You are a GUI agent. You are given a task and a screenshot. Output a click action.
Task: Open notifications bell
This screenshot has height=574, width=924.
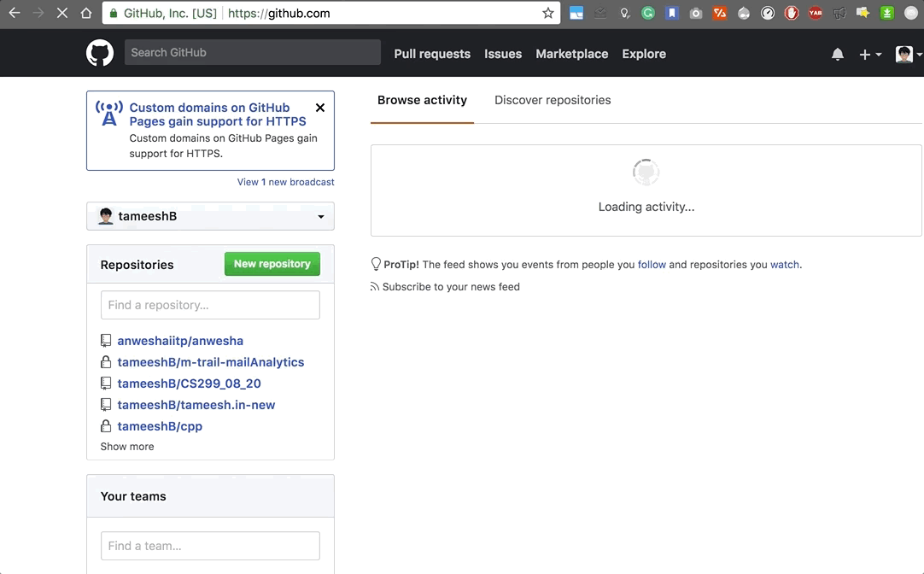pos(838,54)
